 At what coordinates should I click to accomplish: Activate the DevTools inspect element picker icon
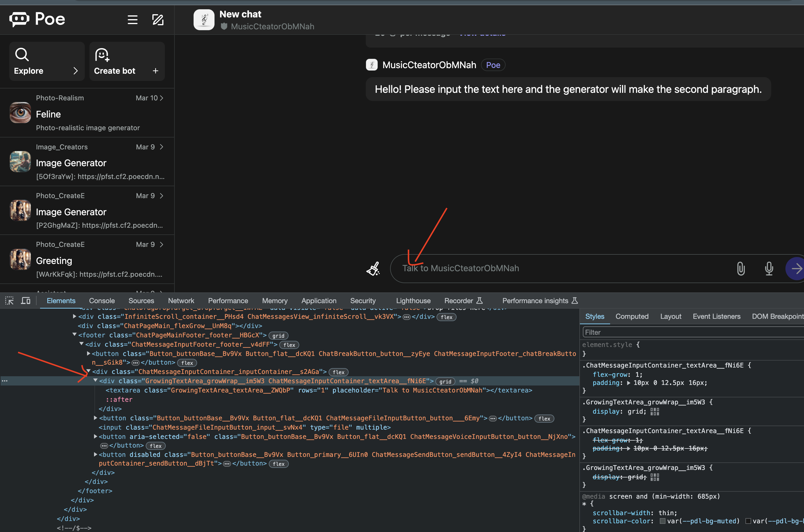9,301
